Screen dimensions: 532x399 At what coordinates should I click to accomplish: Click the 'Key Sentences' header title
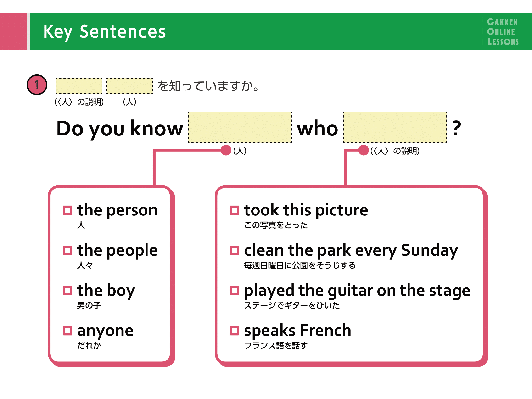pos(105,32)
